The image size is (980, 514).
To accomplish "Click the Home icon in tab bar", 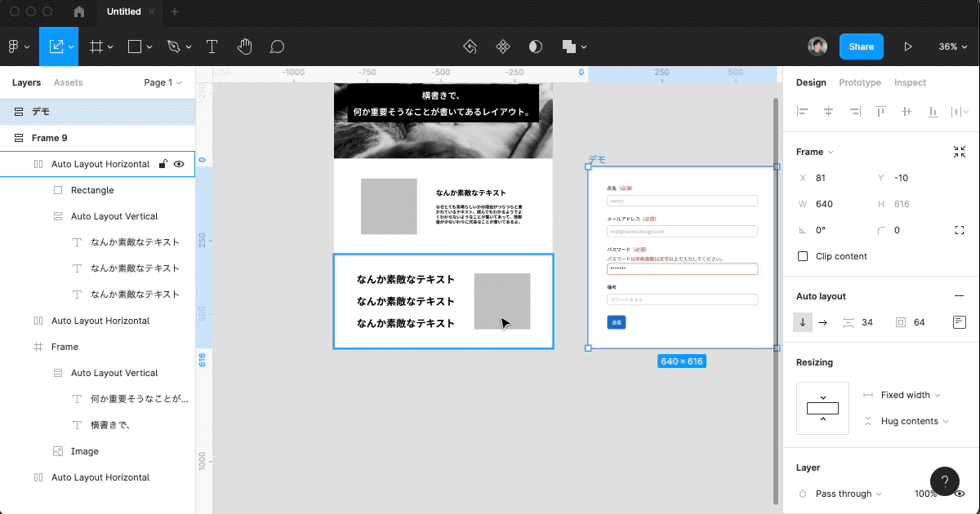I will (x=79, y=12).
